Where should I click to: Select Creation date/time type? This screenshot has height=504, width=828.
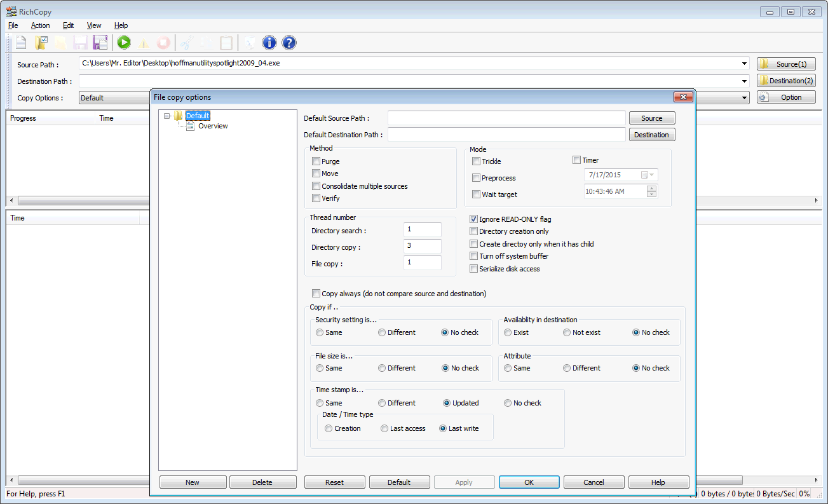tap(329, 428)
